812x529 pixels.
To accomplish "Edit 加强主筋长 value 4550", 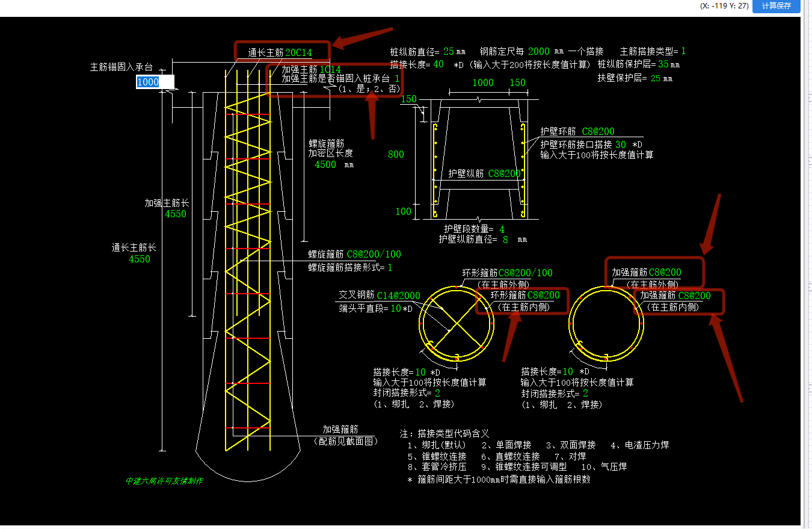I will pyautogui.click(x=176, y=214).
